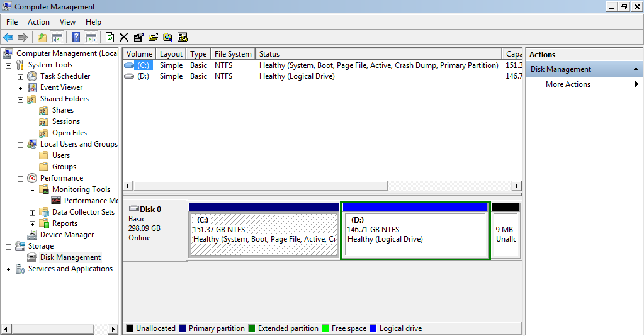Refresh disk list with the green arrows icon

tap(110, 37)
